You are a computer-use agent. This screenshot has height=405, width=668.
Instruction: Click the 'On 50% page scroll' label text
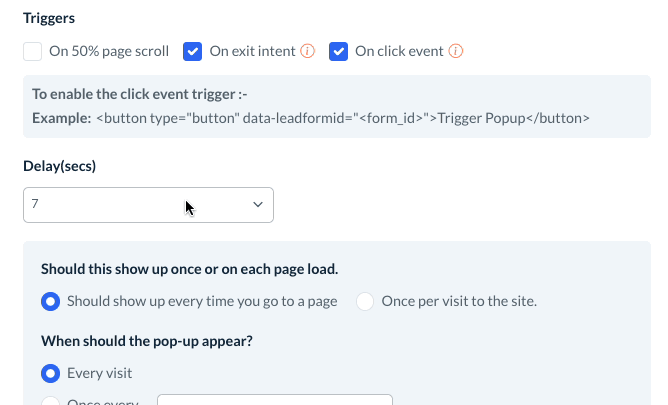[108, 51]
